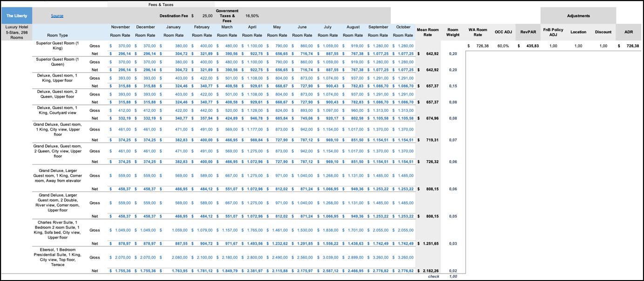Click the Luxury Hotel 5-Stars description cell
This screenshot has width=644, height=281.
[x=17, y=32]
